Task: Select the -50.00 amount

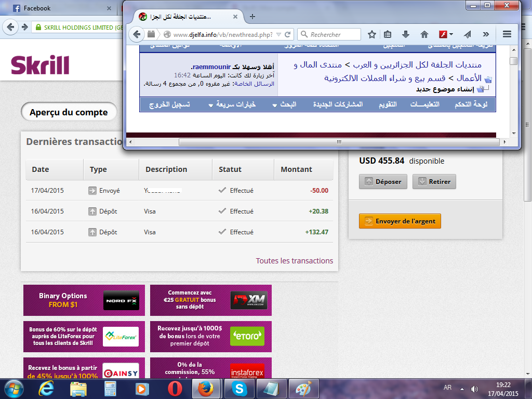Action: pos(320,190)
